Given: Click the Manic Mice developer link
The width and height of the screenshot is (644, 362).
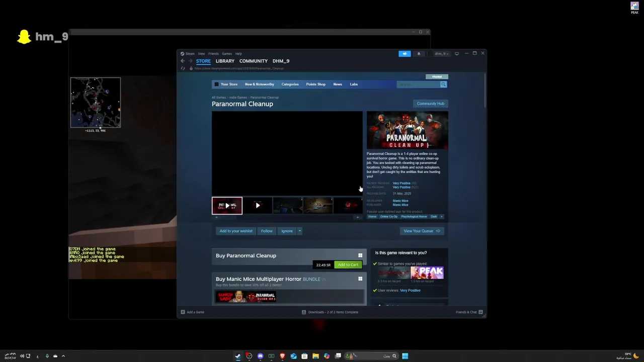Looking at the screenshot, I should pos(400,201).
